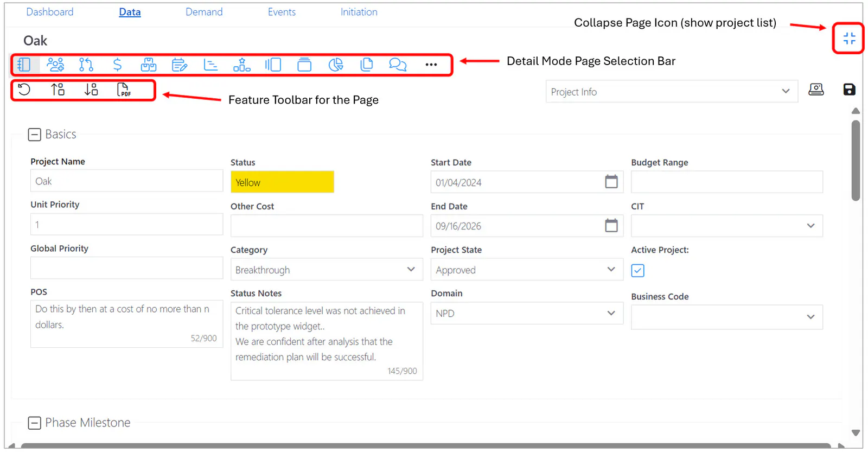Open the Business Code dropdown

click(x=727, y=317)
